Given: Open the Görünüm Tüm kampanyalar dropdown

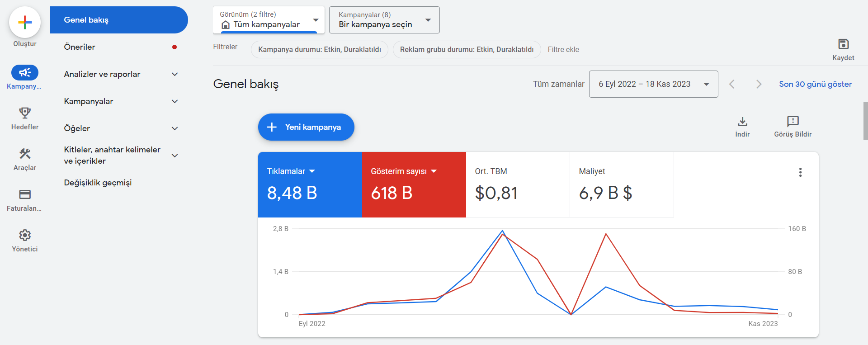Looking at the screenshot, I should point(269,20).
